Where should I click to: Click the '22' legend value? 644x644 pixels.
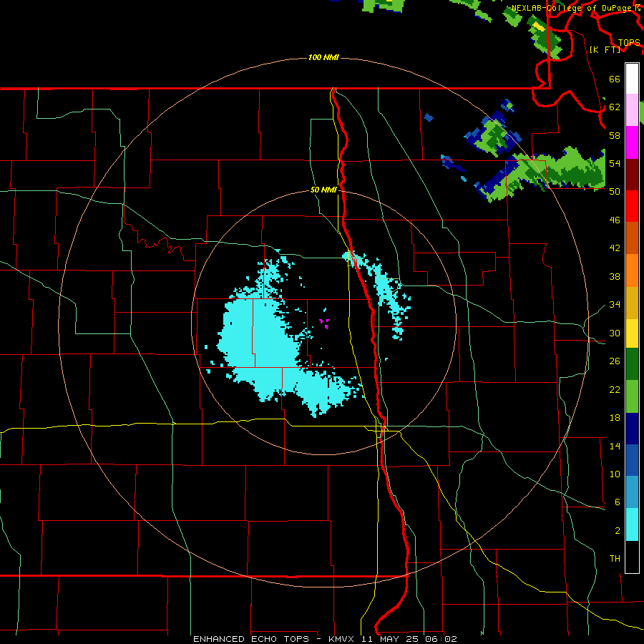[x=615, y=389]
